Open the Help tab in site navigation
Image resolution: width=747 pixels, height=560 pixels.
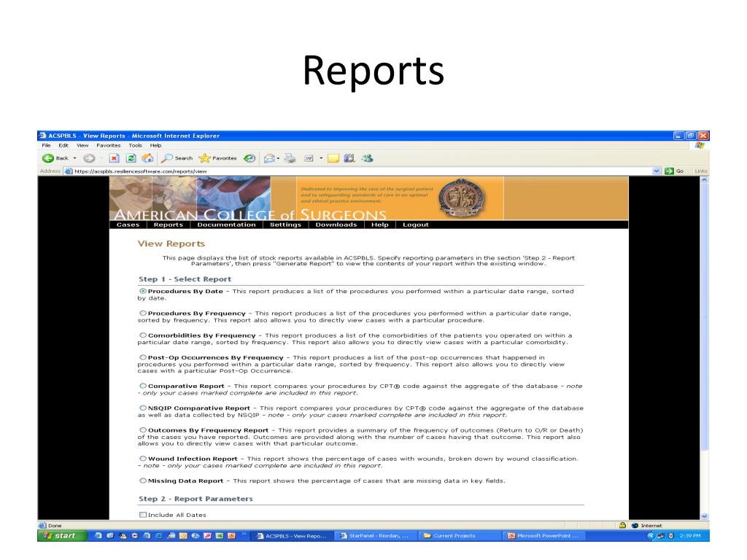tap(379, 225)
